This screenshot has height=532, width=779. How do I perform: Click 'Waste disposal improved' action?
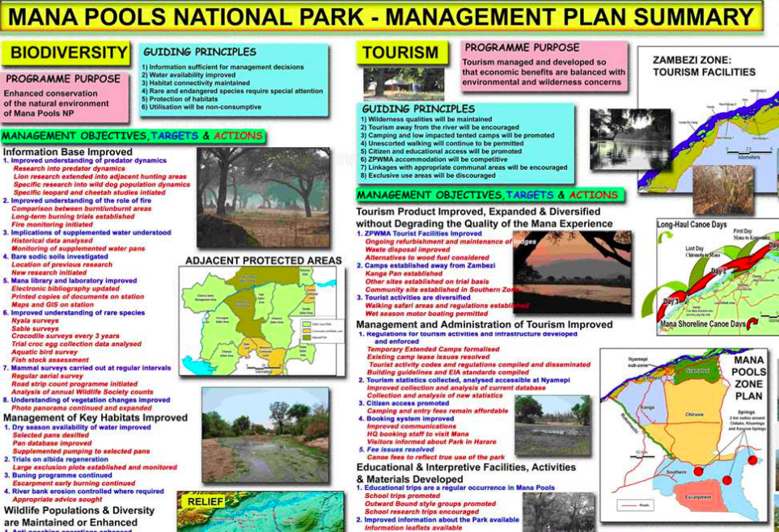(x=408, y=249)
